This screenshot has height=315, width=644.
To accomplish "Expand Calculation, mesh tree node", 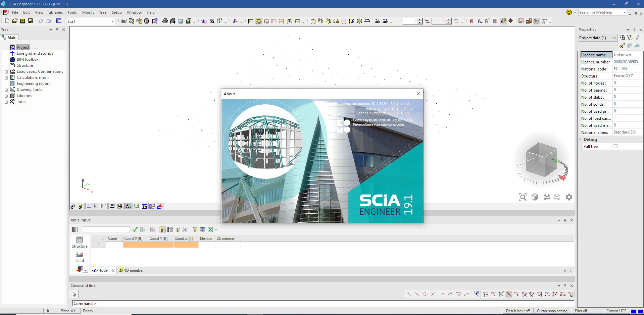I will coord(6,78).
